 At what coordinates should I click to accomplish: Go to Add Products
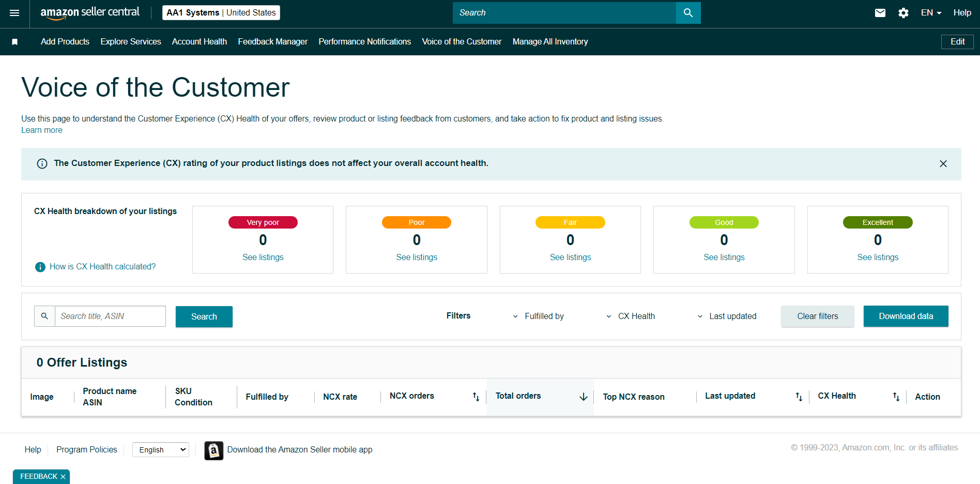tap(65, 42)
